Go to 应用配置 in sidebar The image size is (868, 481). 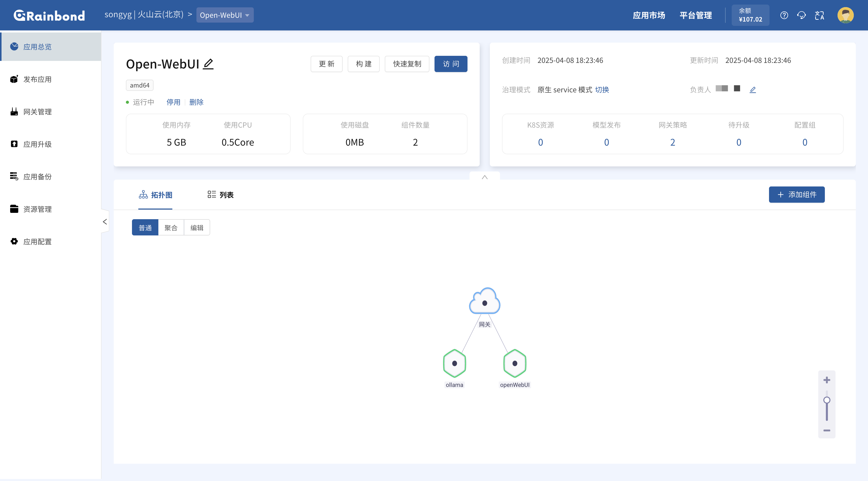(51, 242)
